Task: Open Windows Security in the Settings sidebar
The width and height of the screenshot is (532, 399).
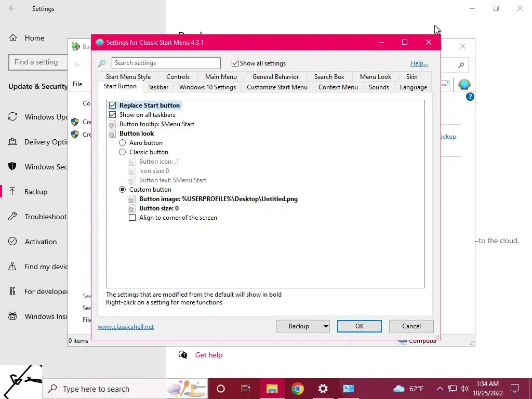Action: click(x=38, y=167)
